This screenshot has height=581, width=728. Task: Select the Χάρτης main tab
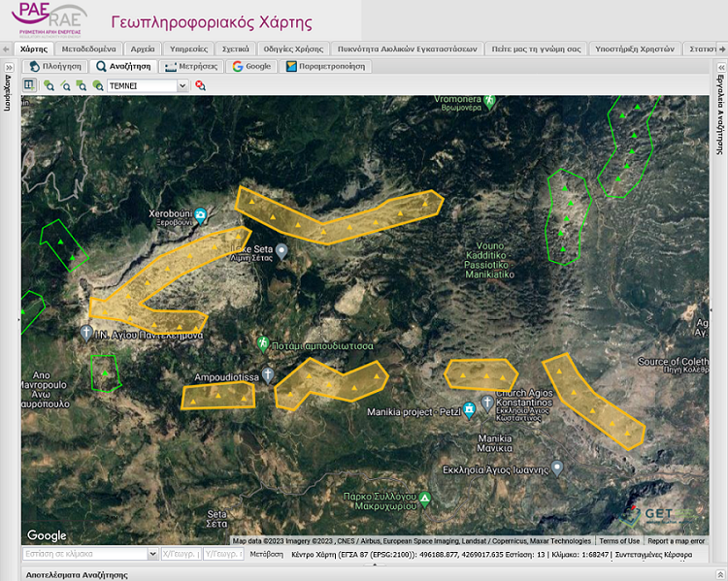click(x=34, y=48)
